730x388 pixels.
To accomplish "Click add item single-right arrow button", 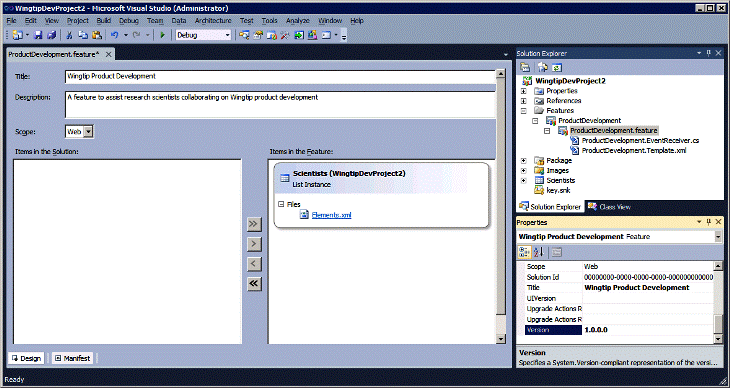I will [254, 244].
